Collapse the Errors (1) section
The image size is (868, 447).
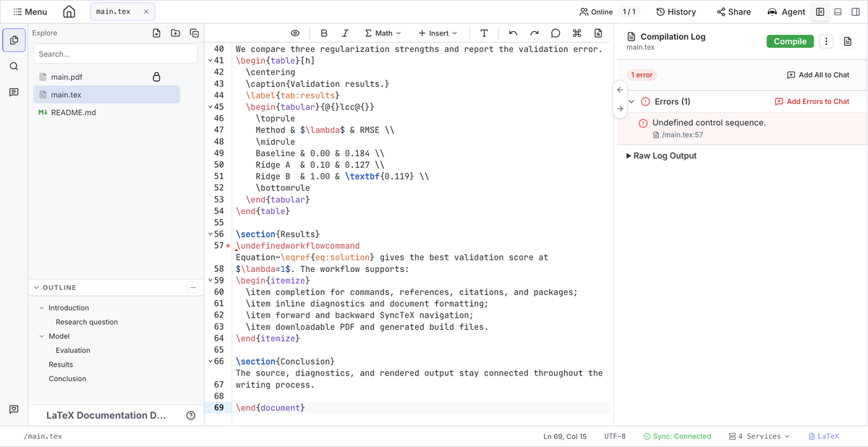coord(631,102)
